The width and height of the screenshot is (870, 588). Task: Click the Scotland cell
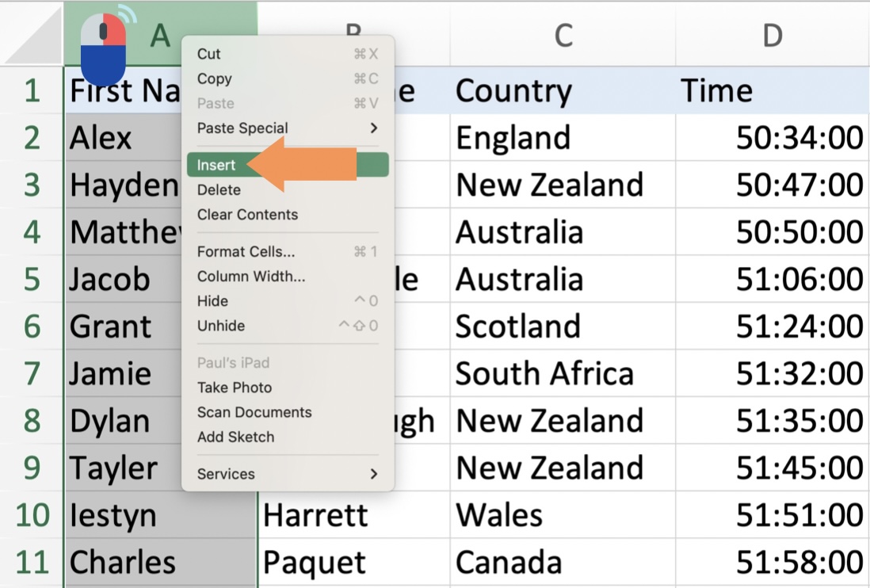click(x=563, y=326)
